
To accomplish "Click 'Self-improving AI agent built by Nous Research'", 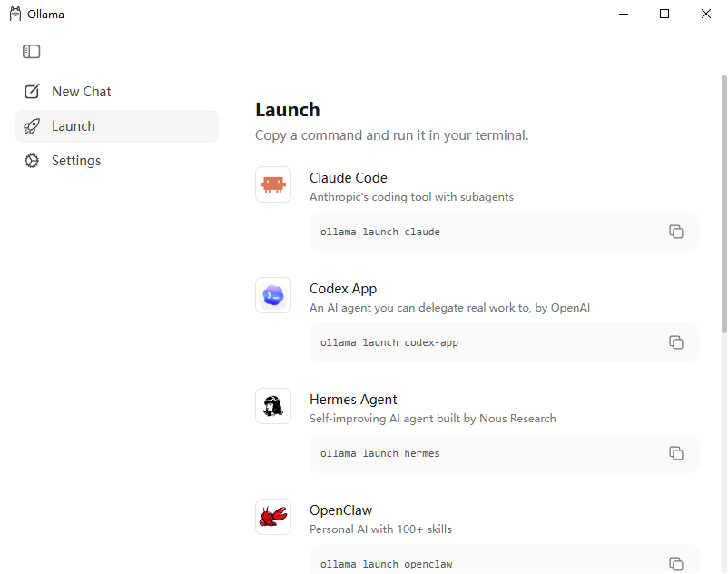I will (x=433, y=419).
